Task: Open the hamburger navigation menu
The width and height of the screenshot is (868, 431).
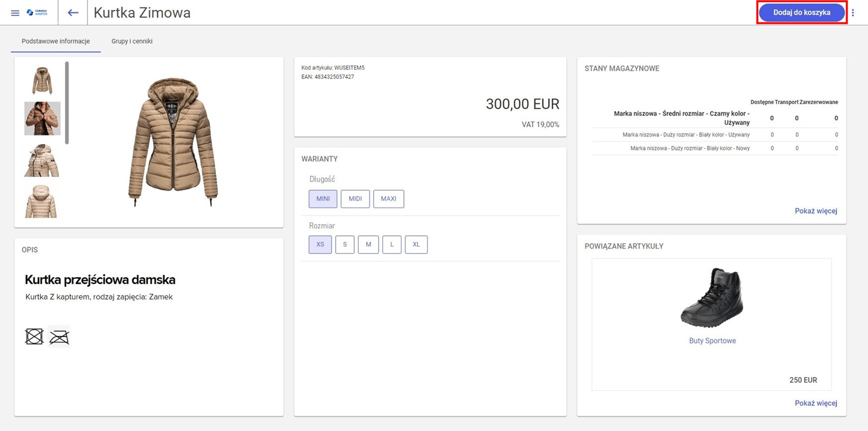Action: coord(15,13)
